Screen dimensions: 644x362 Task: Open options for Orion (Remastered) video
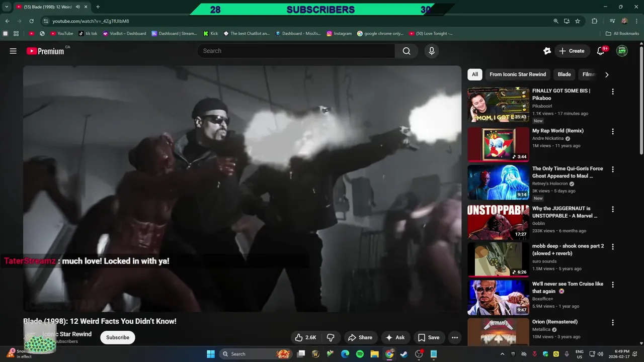coord(613,322)
